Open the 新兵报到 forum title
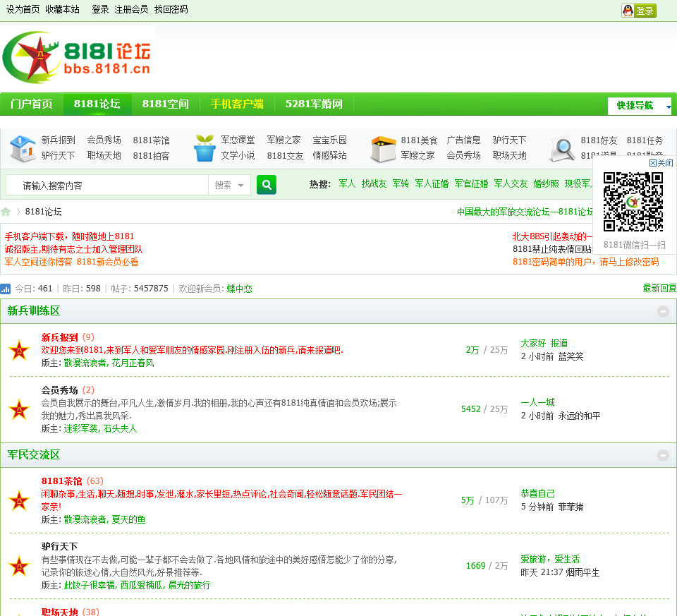677x616 pixels. pos(59,337)
